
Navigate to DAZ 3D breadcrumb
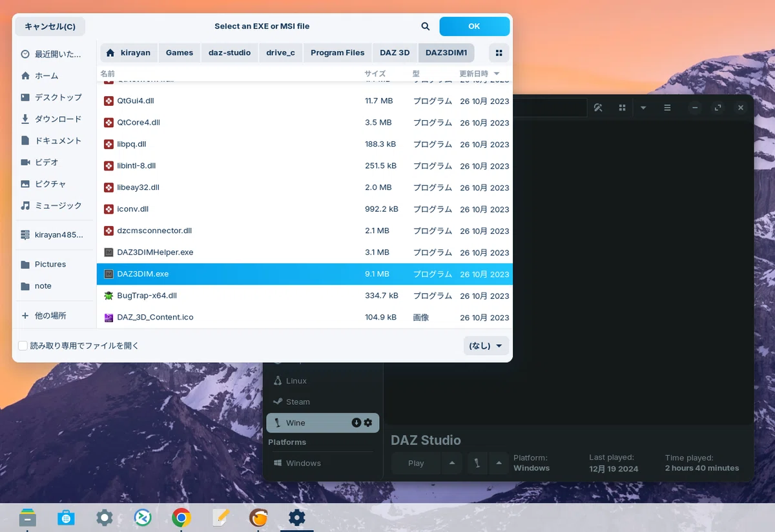point(395,53)
